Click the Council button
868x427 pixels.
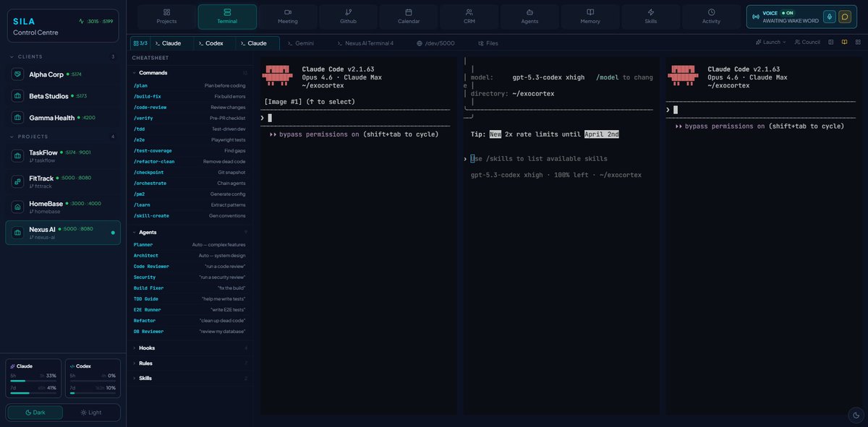(x=807, y=42)
